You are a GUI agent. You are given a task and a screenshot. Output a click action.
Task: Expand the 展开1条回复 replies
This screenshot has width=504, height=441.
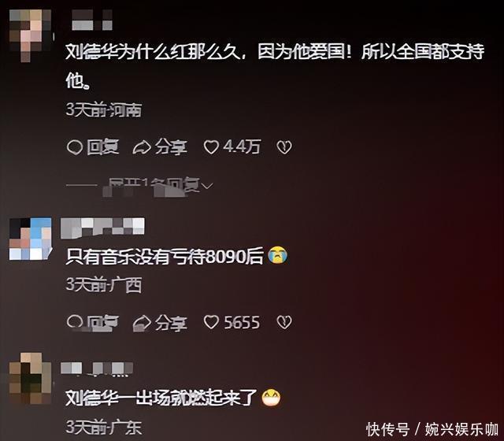(154, 186)
